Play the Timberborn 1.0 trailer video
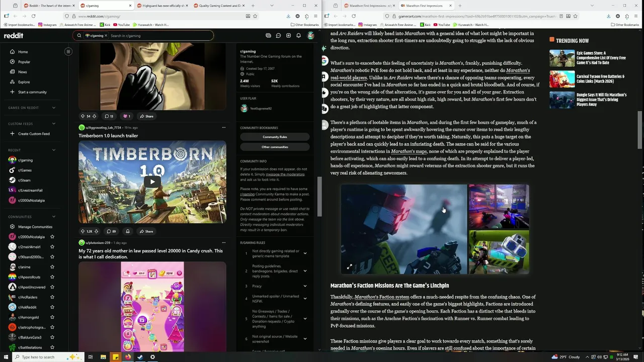This screenshot has width=644, height=362. click(x=152, y=182)
